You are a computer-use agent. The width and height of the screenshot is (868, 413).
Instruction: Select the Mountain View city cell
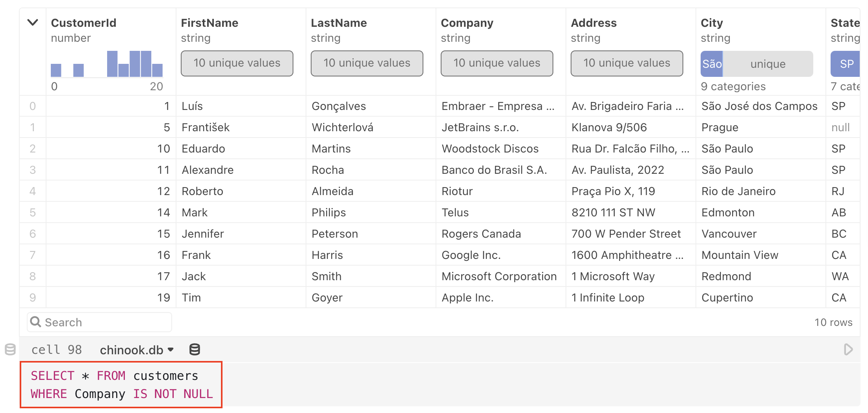[740, 255]
